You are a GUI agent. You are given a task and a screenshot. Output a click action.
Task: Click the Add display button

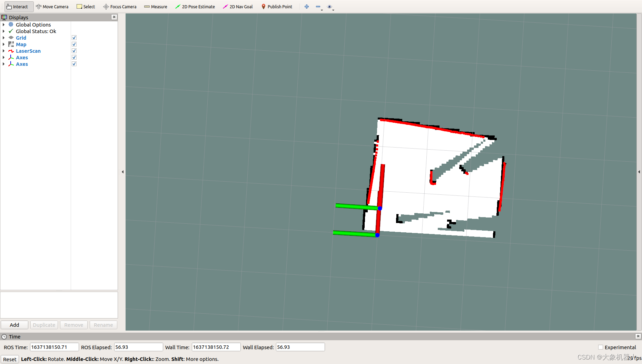point(14,325)
